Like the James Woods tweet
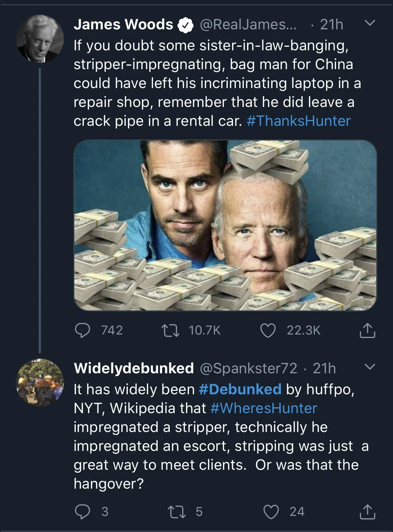Viewport: 393px width, 532px height. [268, 330]
